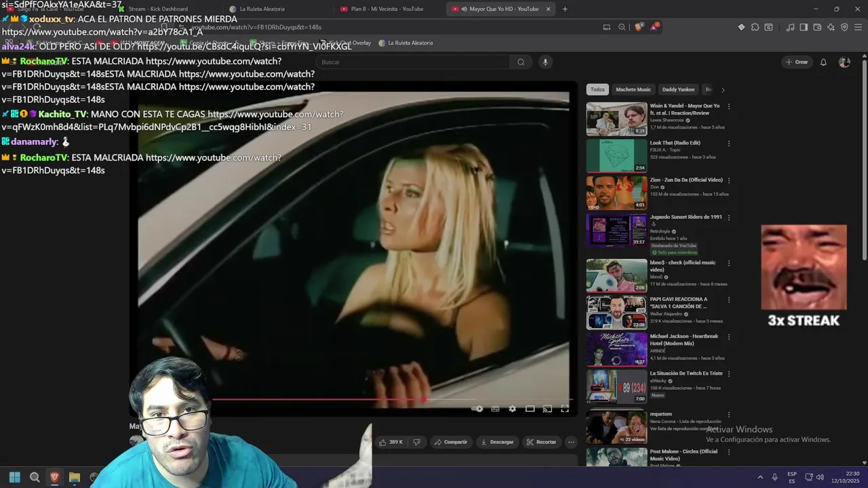868x488 pixels.
Task: Open requetom playlist thumbnail with 22 videos
Action: (x=616, y=427)
